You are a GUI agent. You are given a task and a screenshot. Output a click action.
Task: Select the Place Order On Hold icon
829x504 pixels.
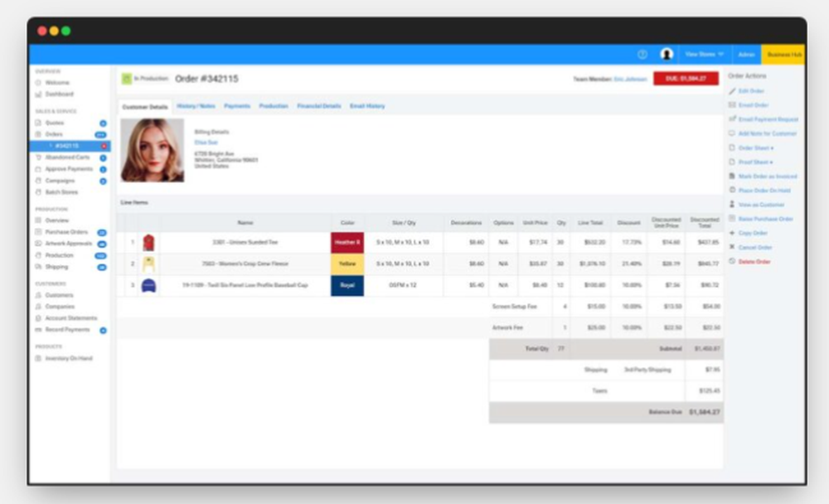coord(732,190)
